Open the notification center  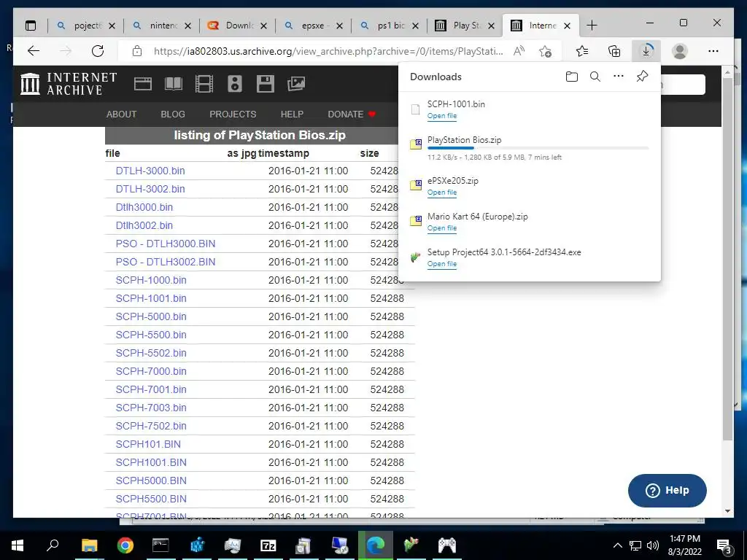coord(724,545)
